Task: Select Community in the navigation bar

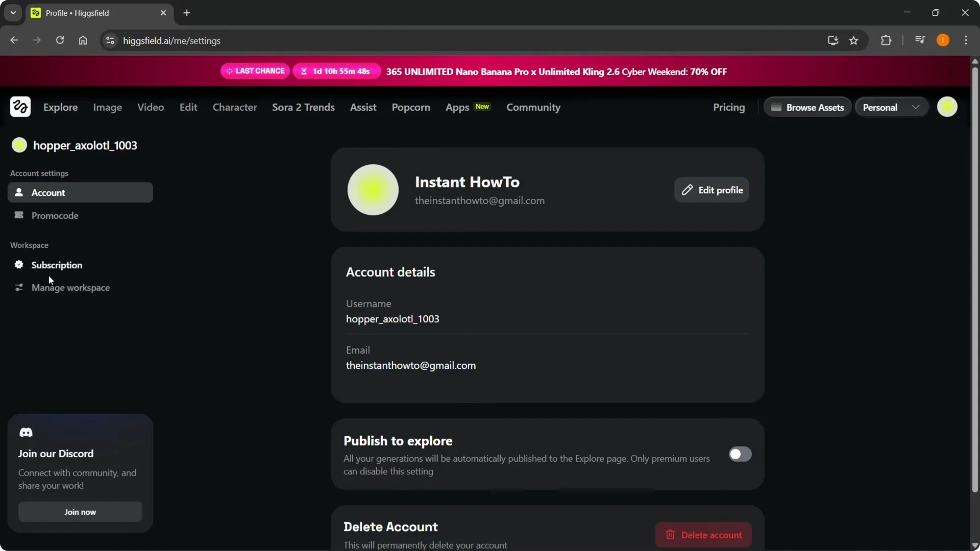Action: [533, 108]
